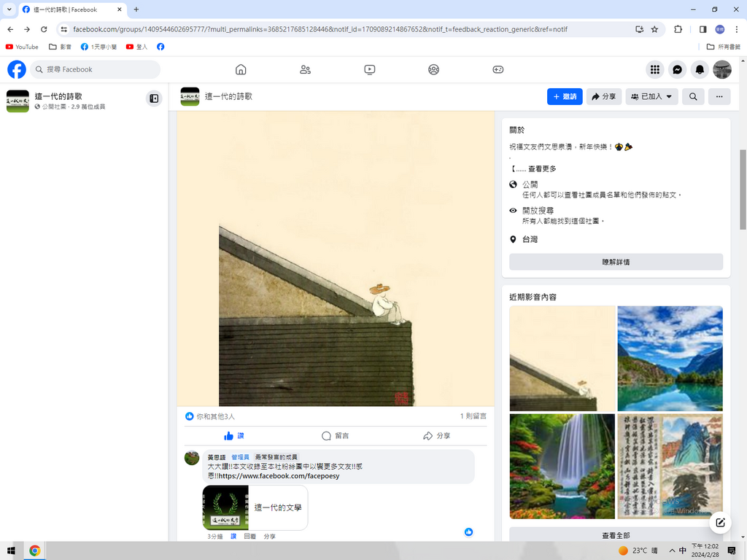The width and height of the screenshot is (747, 560).
Task: Click the compose new post floating icon
Action: [720, 522]
